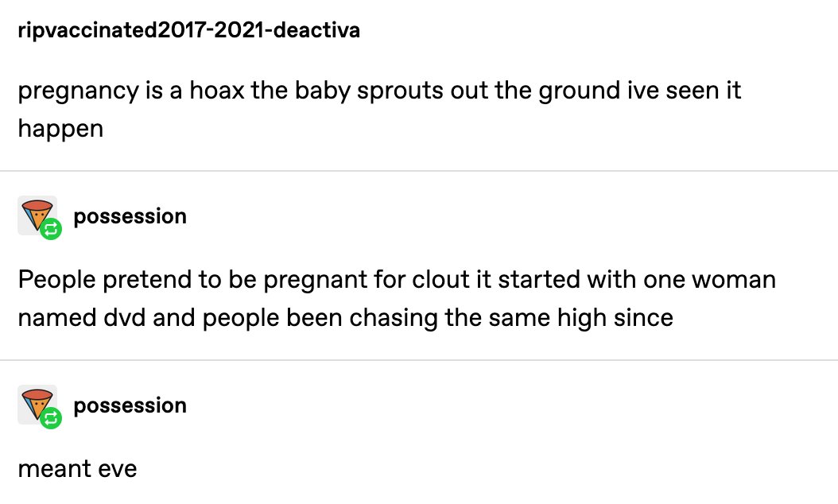Click reblog badge on the lower possession avatar
The height and width of the screenshot is (504, 838).
point(52,418)
